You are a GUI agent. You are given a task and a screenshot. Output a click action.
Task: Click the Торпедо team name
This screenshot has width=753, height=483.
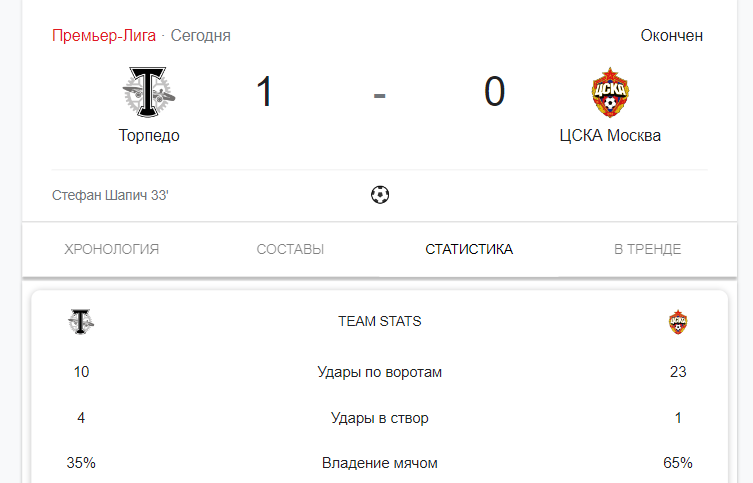coord(149,135)
